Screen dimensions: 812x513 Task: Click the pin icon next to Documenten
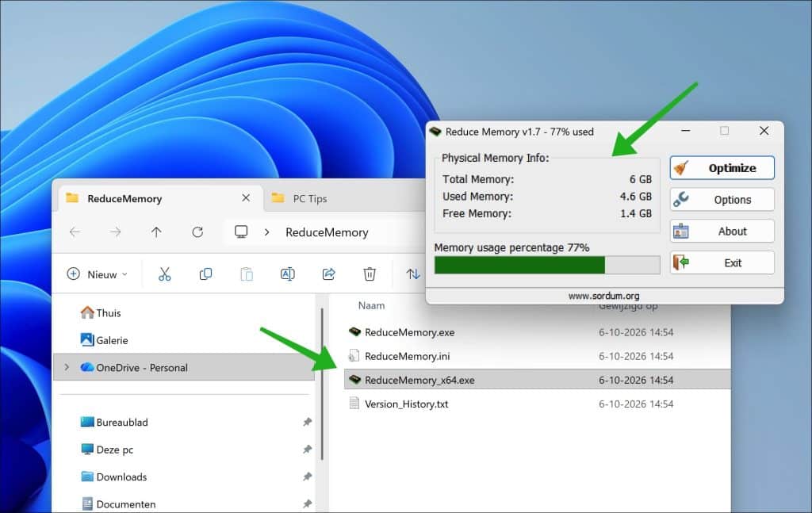(307, 503)
